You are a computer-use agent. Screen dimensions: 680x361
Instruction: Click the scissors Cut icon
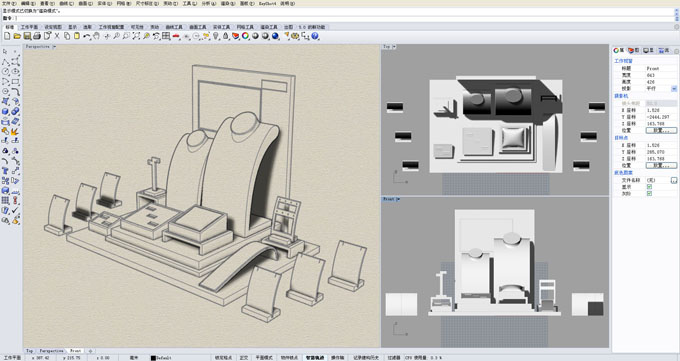57,36
